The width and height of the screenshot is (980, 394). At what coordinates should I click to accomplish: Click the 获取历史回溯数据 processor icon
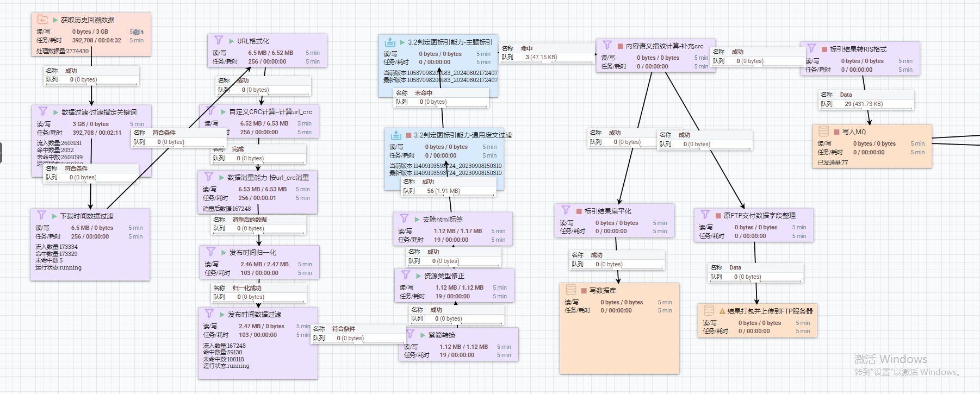42,20
